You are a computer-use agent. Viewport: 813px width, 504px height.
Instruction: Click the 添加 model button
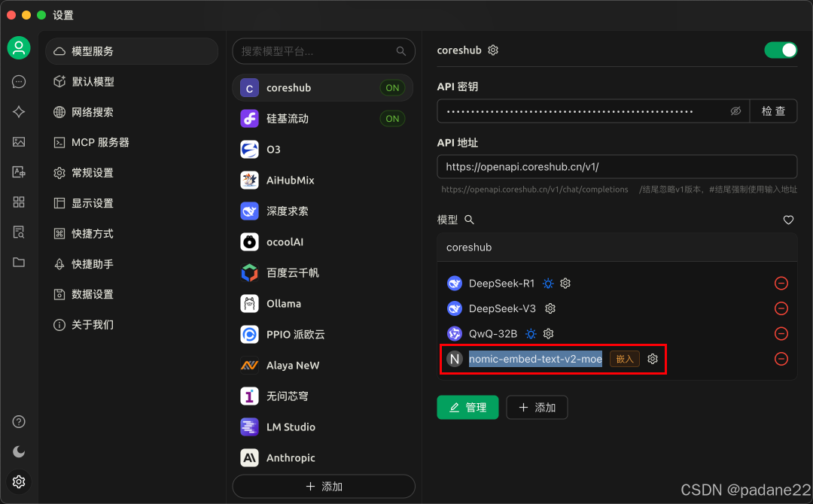pos(537,408)
